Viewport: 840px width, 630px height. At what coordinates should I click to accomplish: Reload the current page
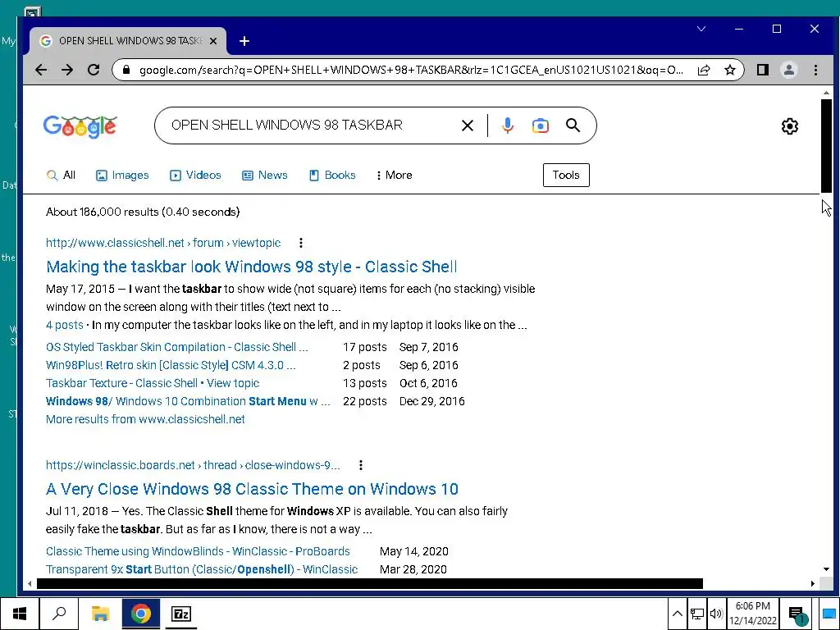click(x=94, y=70)
